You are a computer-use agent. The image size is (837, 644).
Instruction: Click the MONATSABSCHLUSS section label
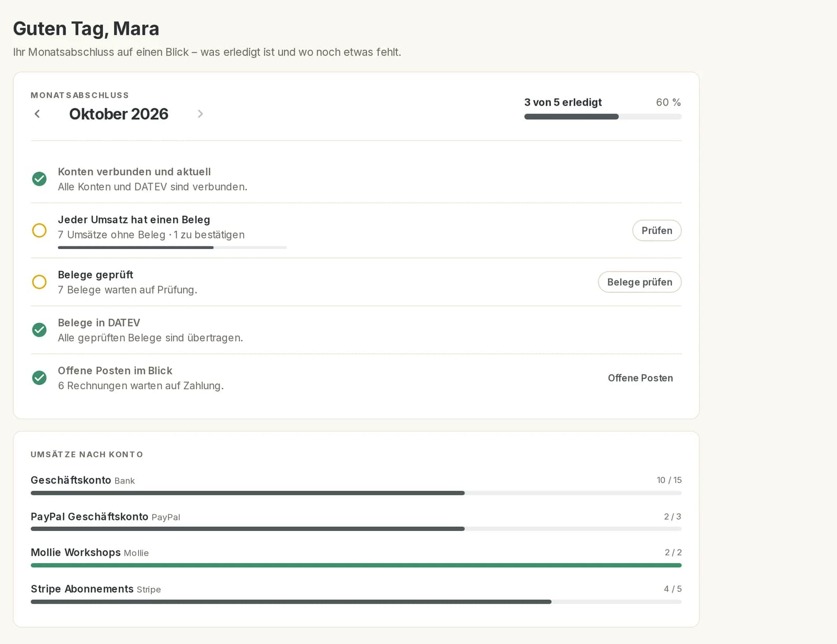click(x=80, y=95)
